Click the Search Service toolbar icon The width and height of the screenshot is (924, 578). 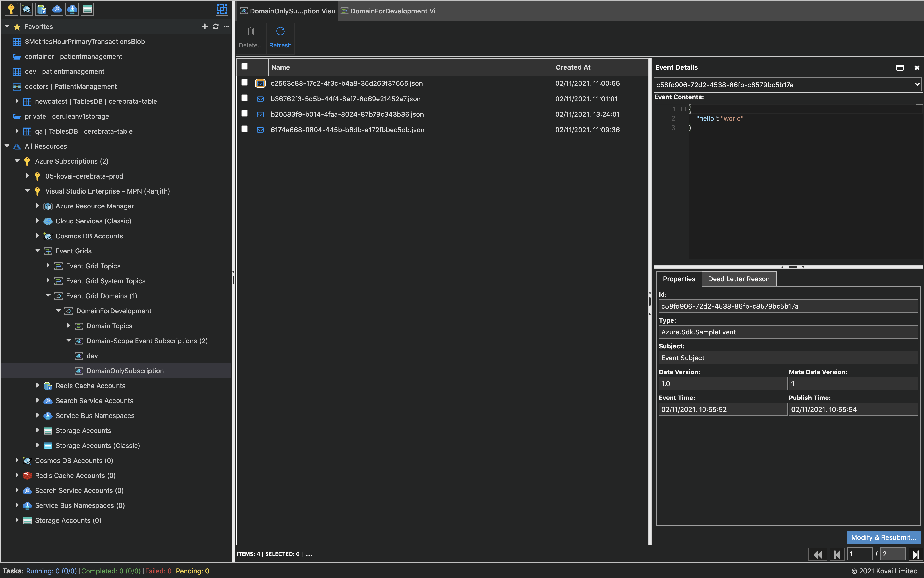57,9
